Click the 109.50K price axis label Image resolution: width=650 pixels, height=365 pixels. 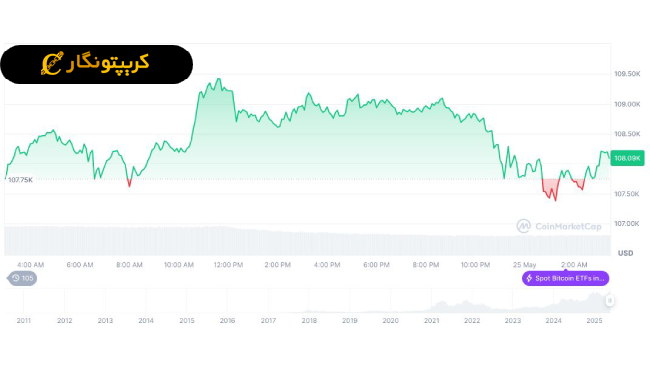click(x=627, y=74)
